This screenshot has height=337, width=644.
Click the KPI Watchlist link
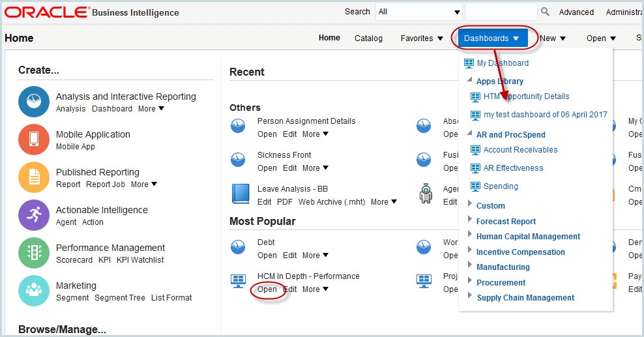pos(140,260)
